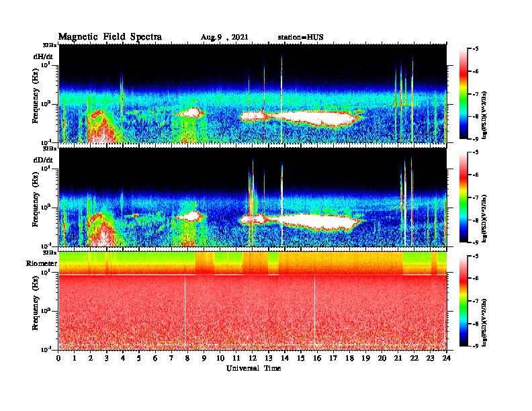The image size is (532, 411).
Task: Click hour 5 on the Universal Time axis
Action: [140, 358]
